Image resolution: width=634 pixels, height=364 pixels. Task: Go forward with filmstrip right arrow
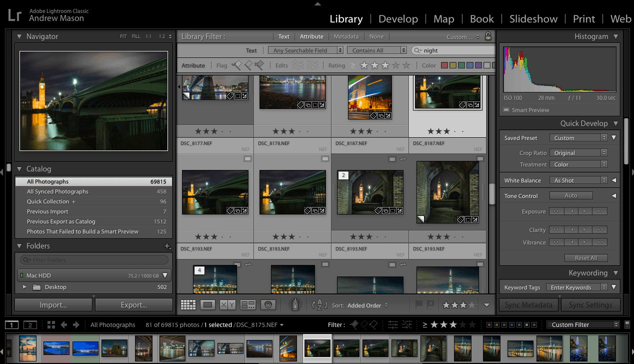(76, 324)
